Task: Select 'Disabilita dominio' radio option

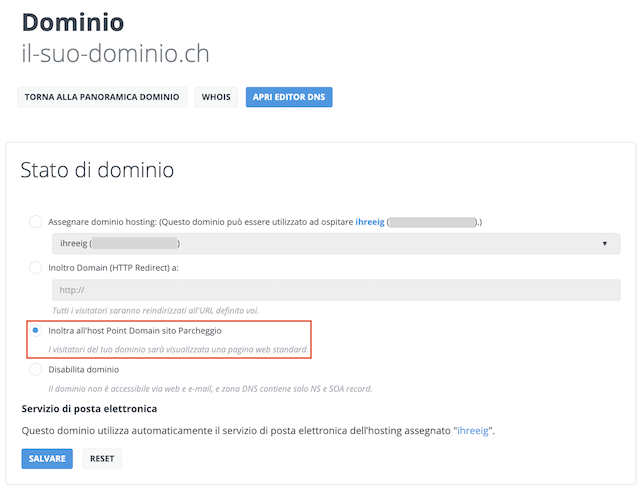Action: (x=36, y=370)
